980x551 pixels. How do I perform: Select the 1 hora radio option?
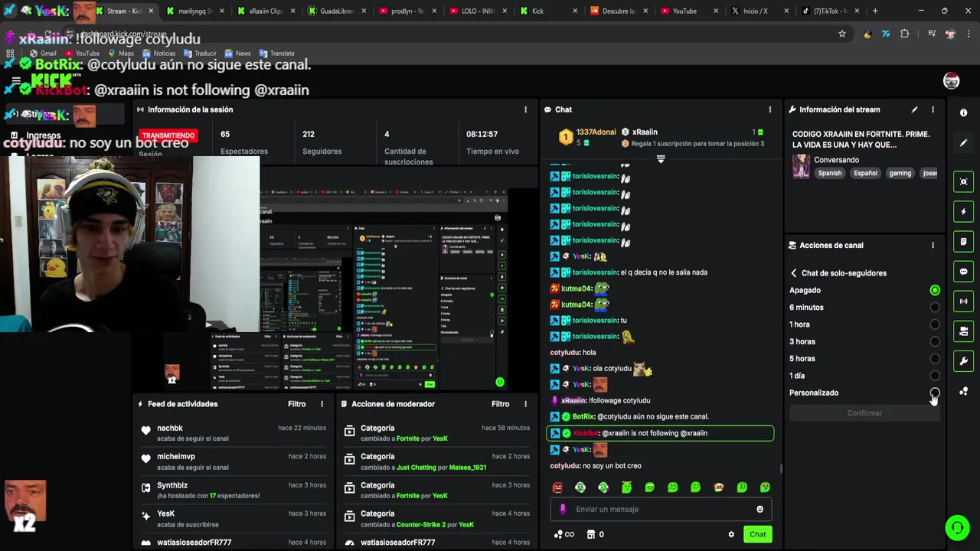[935, 324]
